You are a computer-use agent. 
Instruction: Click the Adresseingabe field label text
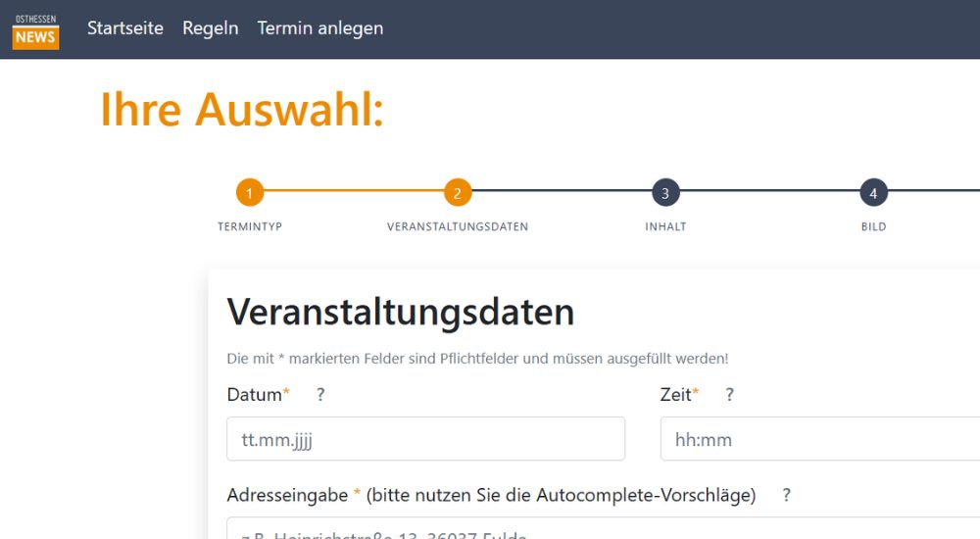(287, 496)
